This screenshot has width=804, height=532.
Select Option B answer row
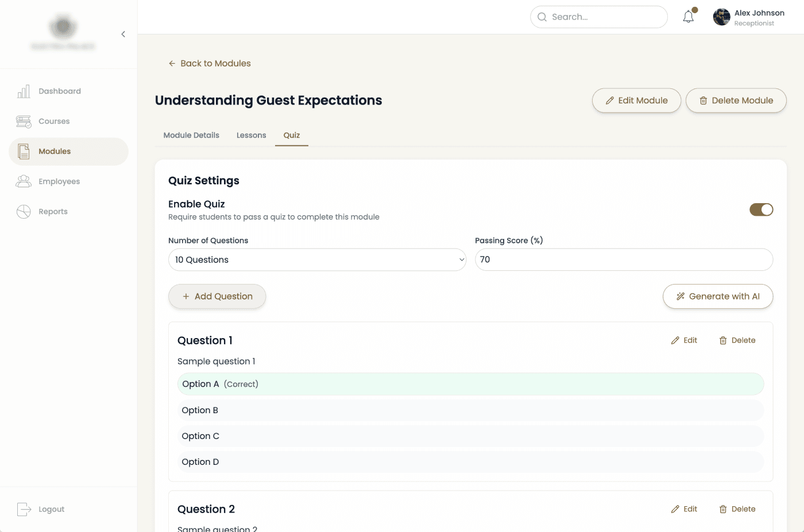[x=471, y=410]
